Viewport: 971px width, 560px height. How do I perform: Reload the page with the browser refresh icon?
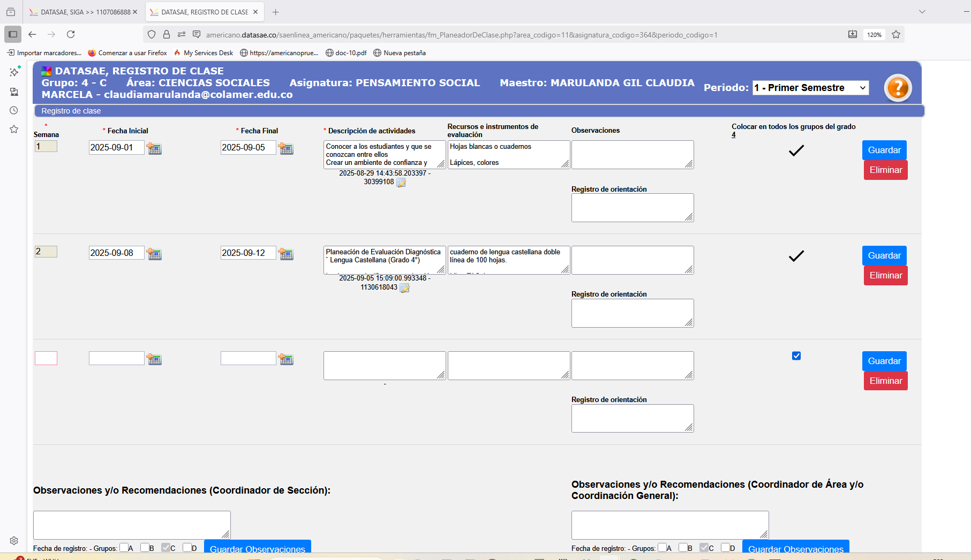[x=71, y=34]
